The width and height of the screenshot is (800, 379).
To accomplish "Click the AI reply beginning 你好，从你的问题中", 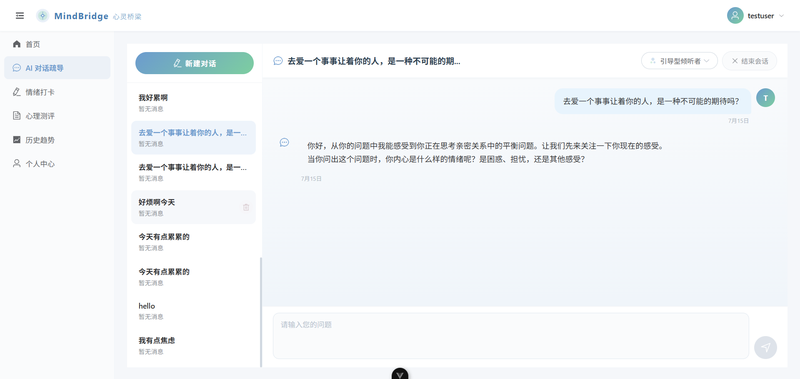I will point(485,153).
